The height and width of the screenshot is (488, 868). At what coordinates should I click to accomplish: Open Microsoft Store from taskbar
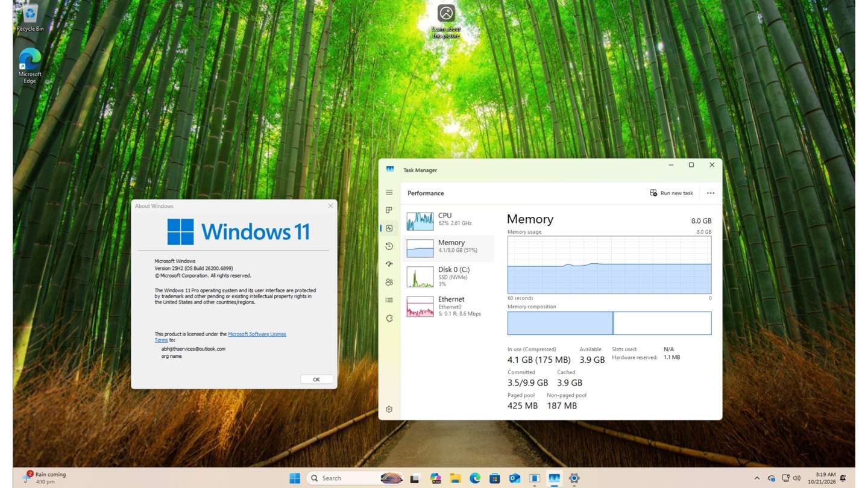pyautogui.click(x=495, y=478)
